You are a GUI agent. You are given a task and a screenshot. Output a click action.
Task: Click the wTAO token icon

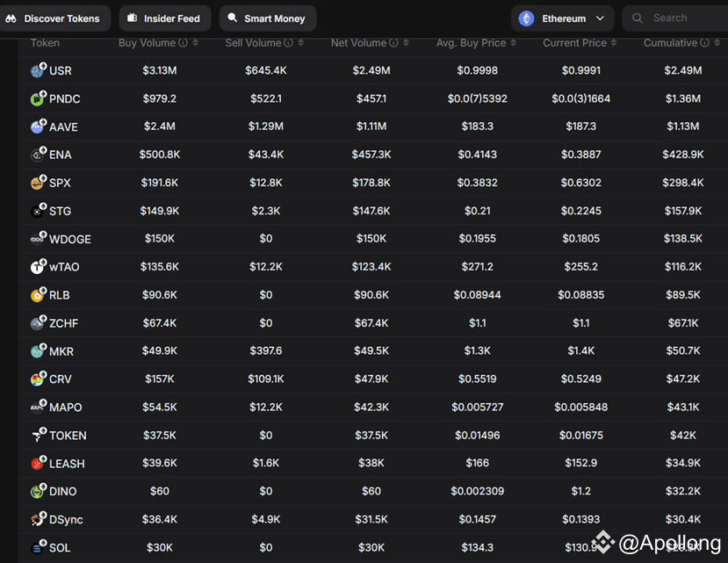[x=39, y=267]
